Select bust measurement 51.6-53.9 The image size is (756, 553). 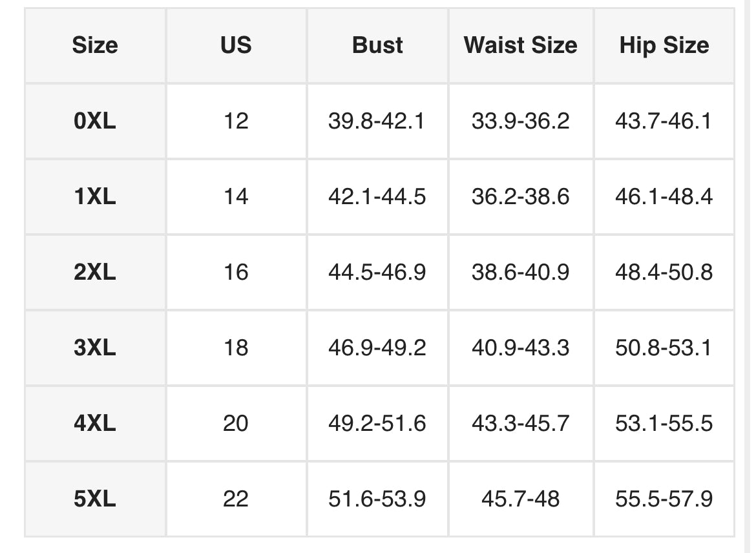tap(377, 499)
